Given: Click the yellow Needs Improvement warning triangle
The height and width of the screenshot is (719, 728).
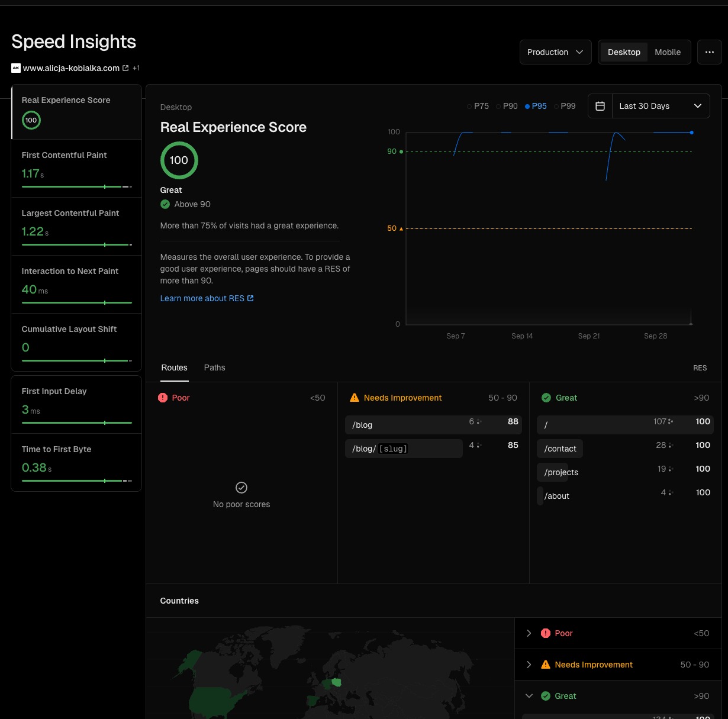Looking at the screenshot, I should (355, 398).
